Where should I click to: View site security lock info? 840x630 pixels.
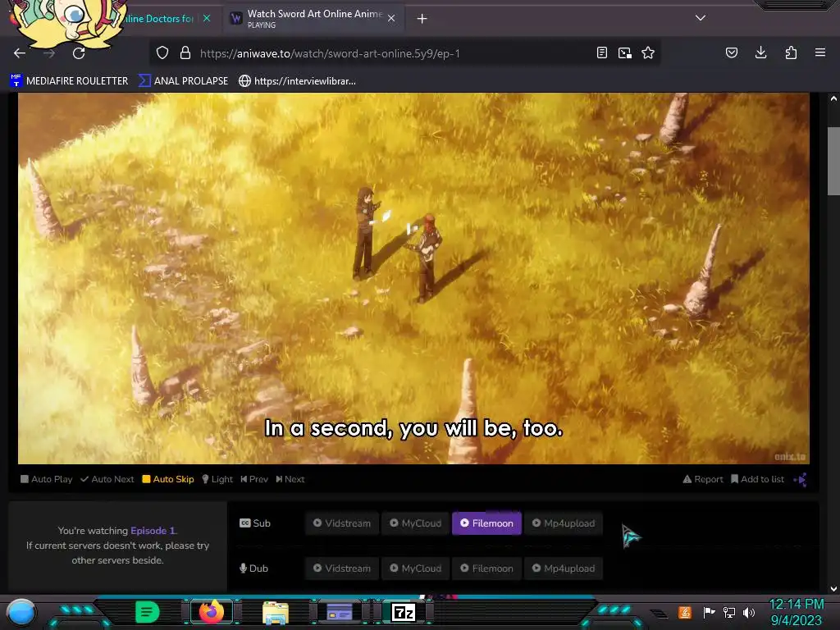tap(185, 53)
